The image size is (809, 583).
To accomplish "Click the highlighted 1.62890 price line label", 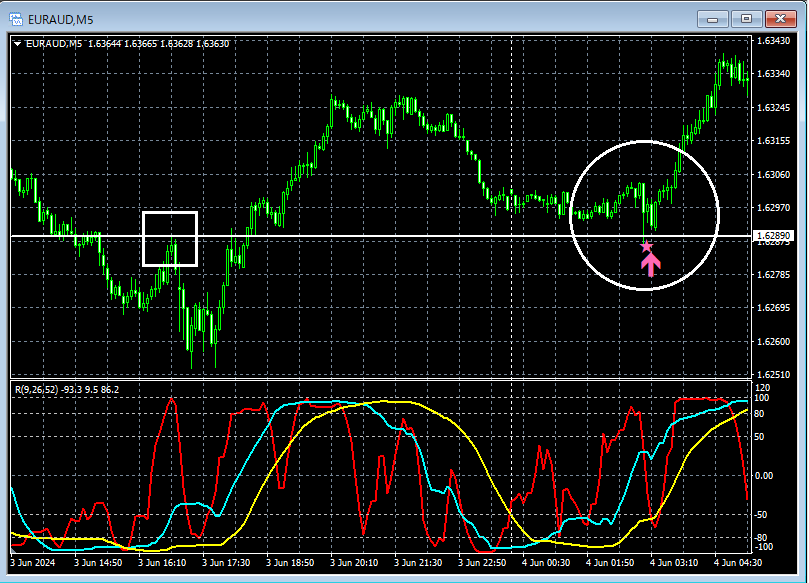I will pyautogui.click(x=773, y=236).
